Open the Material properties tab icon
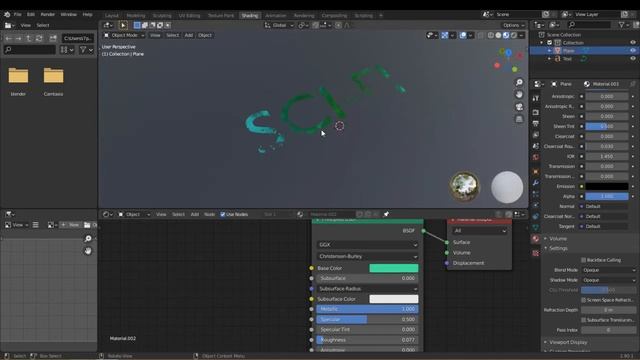This screenshot has width=640, height=360. coord(536,239)
